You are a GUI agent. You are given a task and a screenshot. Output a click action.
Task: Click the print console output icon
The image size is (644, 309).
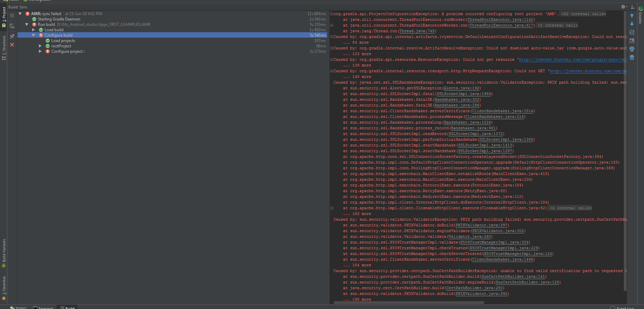(x=632, y=49)
